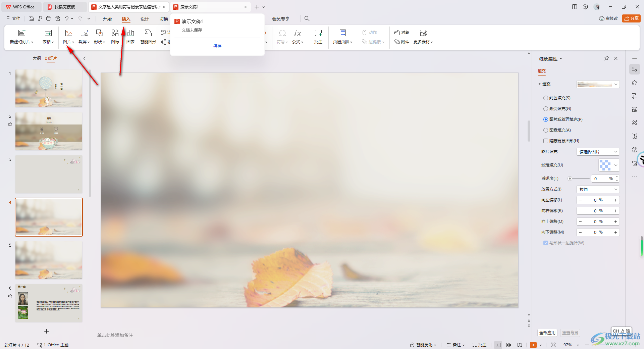644x349 pixels.
Task: Switch to 大纲 outline tab
Action: (x=37, y=58)
